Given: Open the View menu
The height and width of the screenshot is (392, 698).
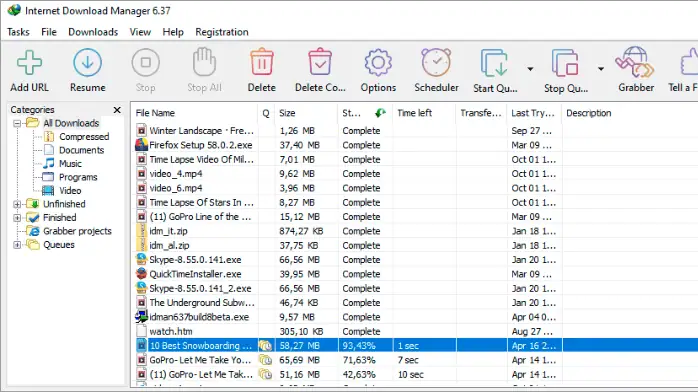Looking at the screenshot, I should pyautogui.click(x=140, y=32).
